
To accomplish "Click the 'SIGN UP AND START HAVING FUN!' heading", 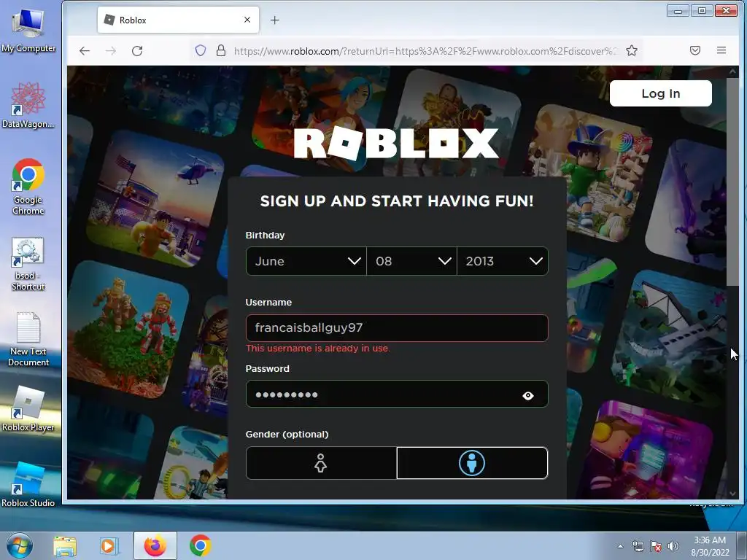I will click(397, 201).
